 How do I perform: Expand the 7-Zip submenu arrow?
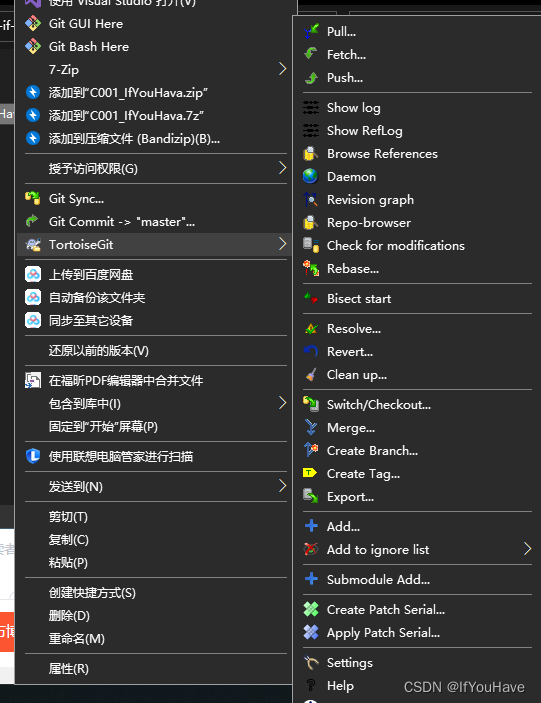282,69
